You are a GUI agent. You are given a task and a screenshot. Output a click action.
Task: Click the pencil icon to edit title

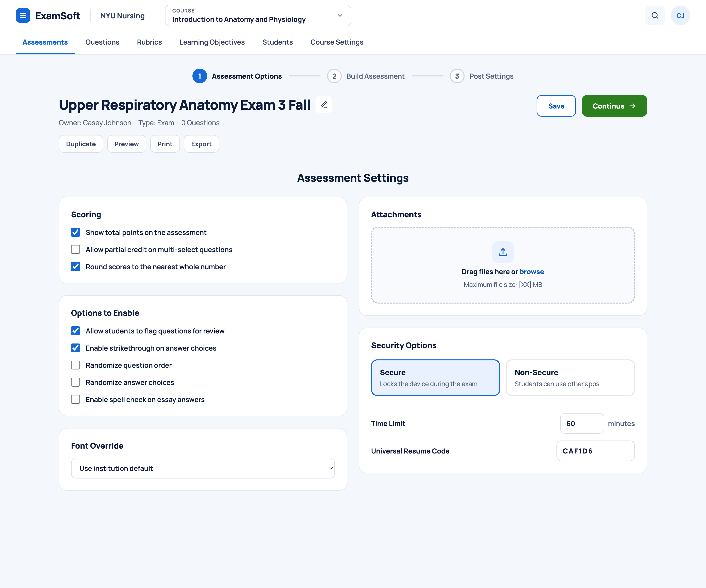tap(324, 105)
